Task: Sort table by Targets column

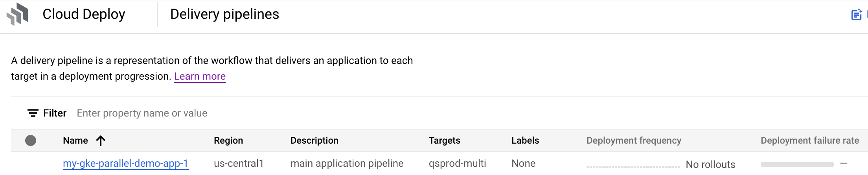Action: [x=444, y=140]
